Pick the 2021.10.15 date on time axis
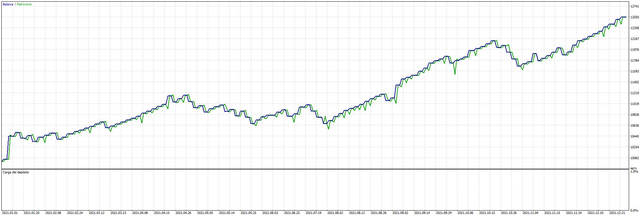This screenshot has width=644, height=216. 487,213
